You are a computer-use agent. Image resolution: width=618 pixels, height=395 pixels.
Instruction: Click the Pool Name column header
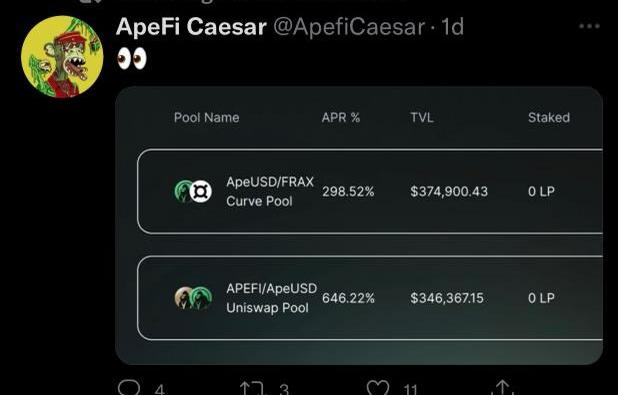(x=207, y=117)
